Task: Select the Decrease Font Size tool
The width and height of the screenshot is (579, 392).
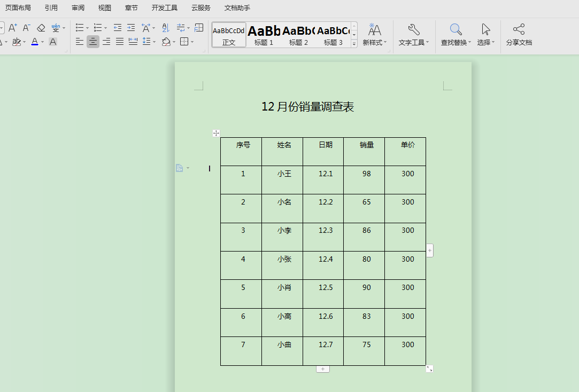Action: tap(26, 28)
